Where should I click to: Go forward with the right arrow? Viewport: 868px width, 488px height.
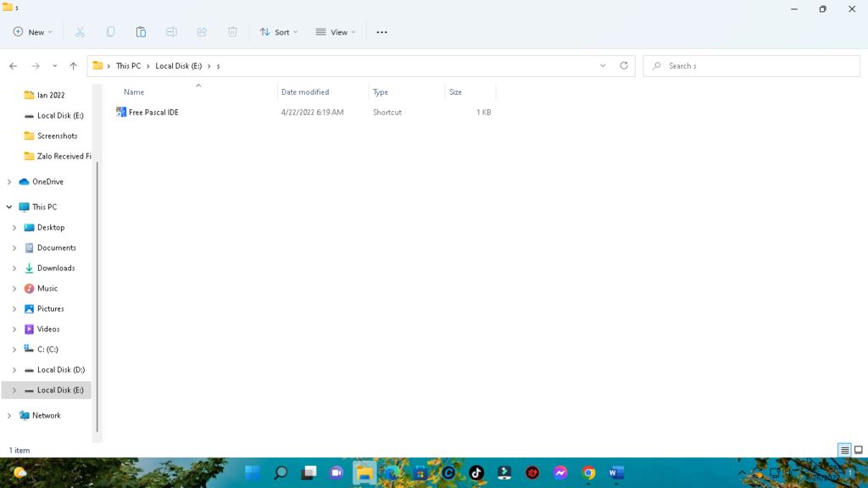point(36,66)
